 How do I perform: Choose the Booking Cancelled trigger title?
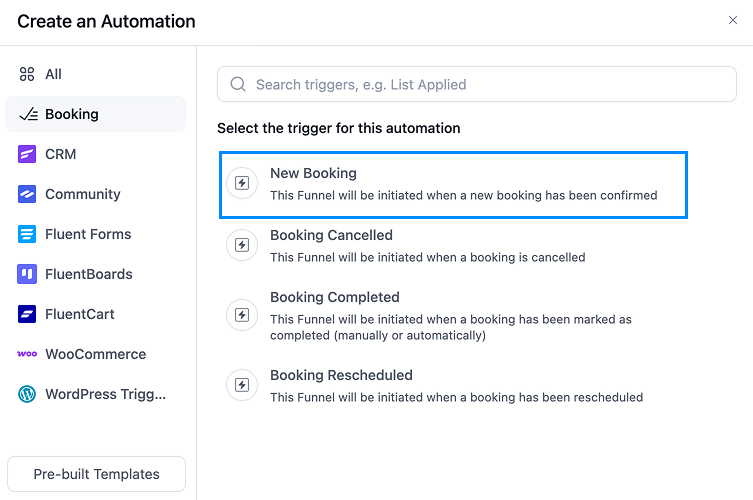331,235
